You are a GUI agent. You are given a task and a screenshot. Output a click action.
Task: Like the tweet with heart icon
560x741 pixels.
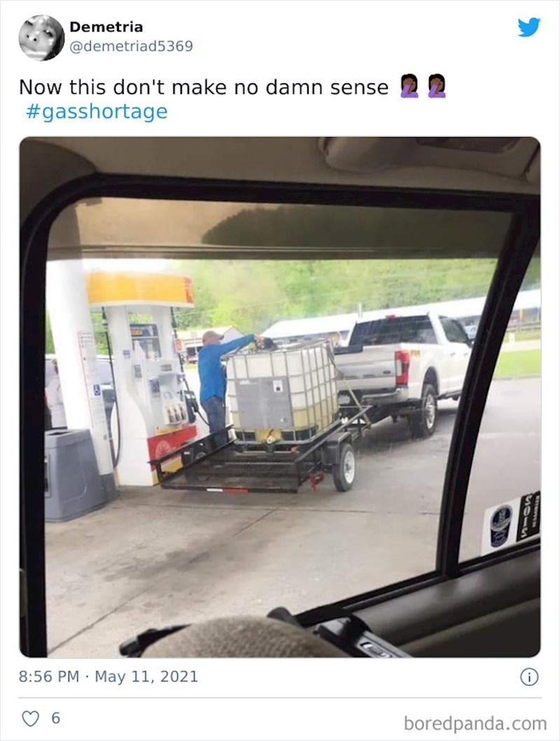click(31, 719)
